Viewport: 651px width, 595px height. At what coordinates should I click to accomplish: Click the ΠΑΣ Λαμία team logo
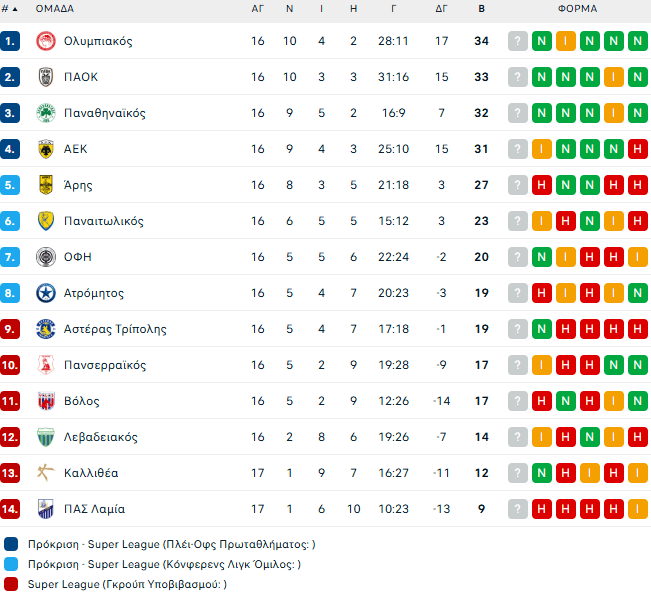click(x=45, y=509)
